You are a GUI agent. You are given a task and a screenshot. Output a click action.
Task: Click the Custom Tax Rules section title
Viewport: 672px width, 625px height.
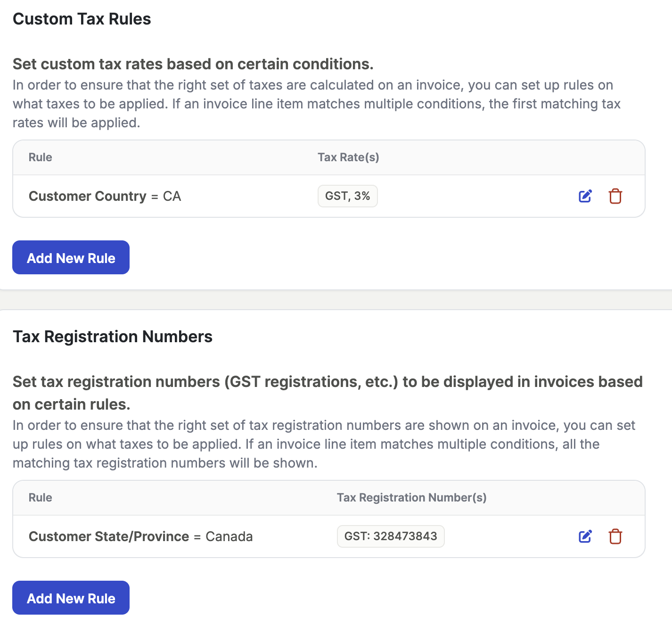[x=82, y=19]
